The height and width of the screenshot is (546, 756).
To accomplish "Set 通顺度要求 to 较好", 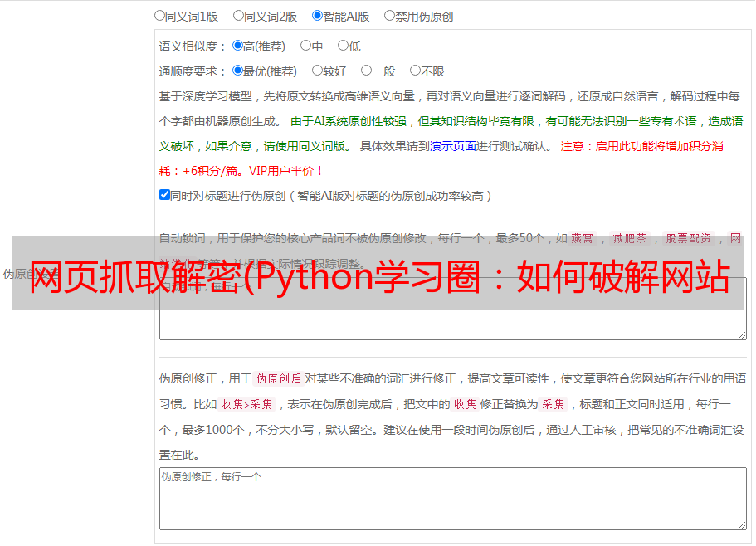I will click(x=317, y=71).
